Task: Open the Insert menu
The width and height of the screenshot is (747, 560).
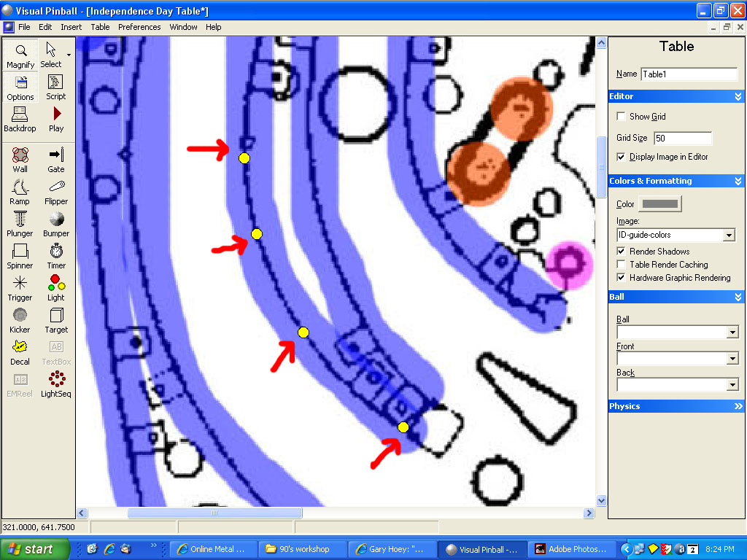Action: pyautogui.click(x=71, y=27)
